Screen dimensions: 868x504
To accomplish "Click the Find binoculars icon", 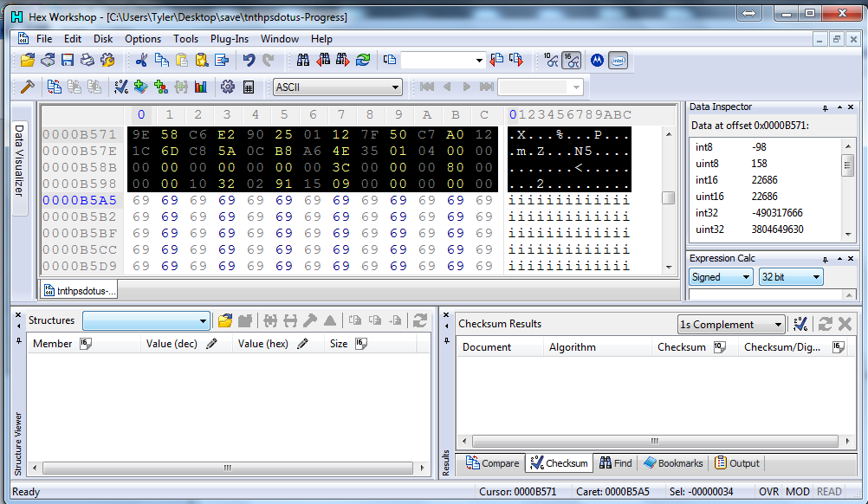I will 303,61.
